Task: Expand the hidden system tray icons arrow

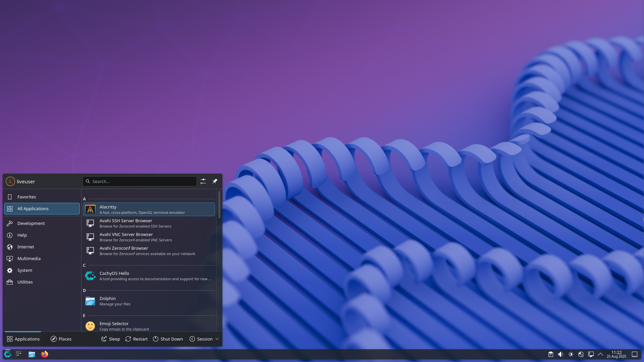Action: point(601,354)
